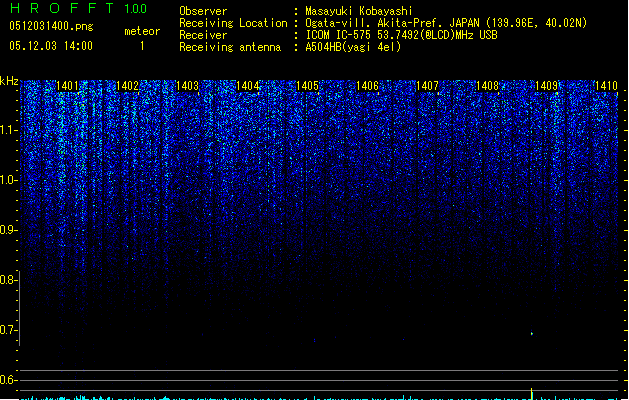Image resolution: width=629 pixels, height=400 pixels.
Task: Click the 0.9 kHz axis label
Action: 9,230
